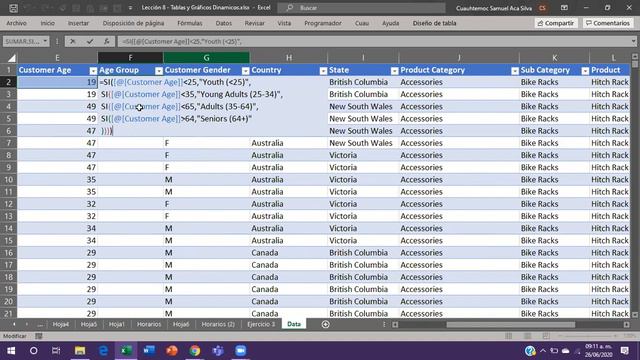The image size is (640, 360).
Task: Open PowerPoint from the taskbar
Action: coord(172,351)
